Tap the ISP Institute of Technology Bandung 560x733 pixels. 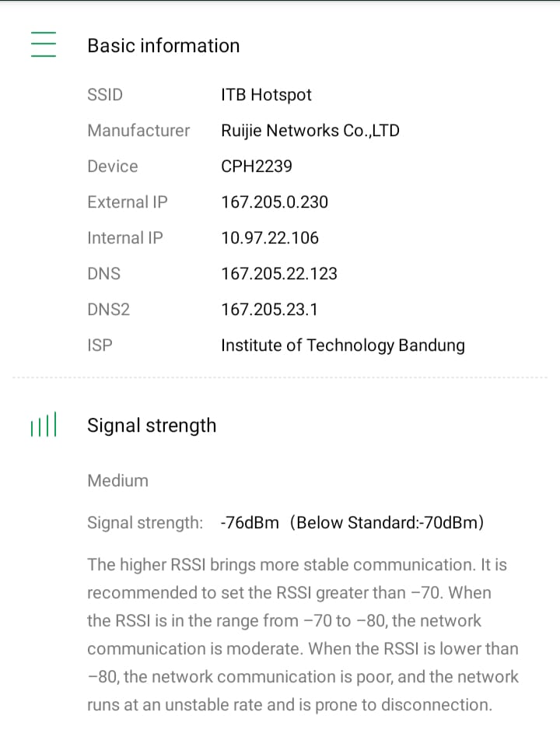pyautogui.click(x=342, y=345)
